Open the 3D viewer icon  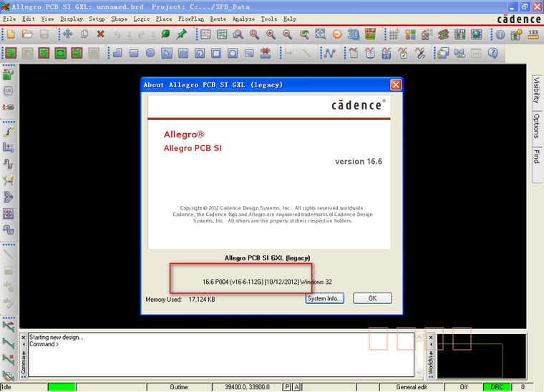(x=354, y=34)
